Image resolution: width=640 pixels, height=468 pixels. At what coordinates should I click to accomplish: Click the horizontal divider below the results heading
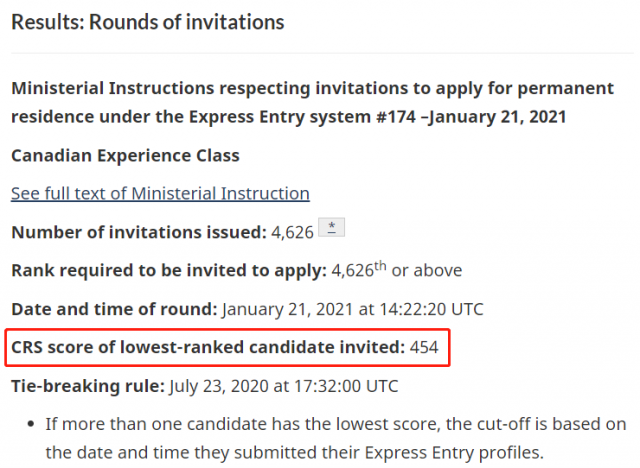pos(322,53)
